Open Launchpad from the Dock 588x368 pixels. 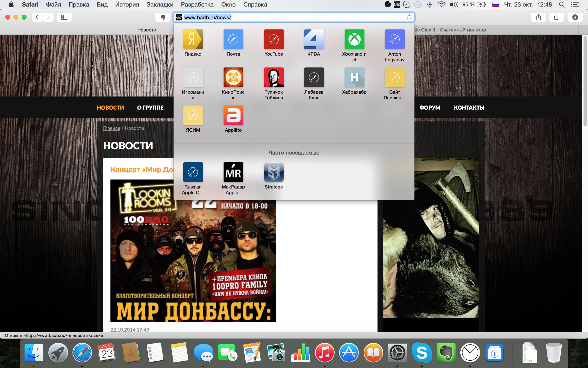(x=58, y=352)
